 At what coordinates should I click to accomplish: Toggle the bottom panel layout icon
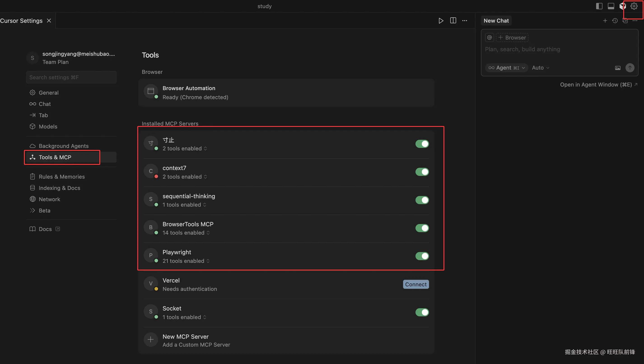pos(611,6)
